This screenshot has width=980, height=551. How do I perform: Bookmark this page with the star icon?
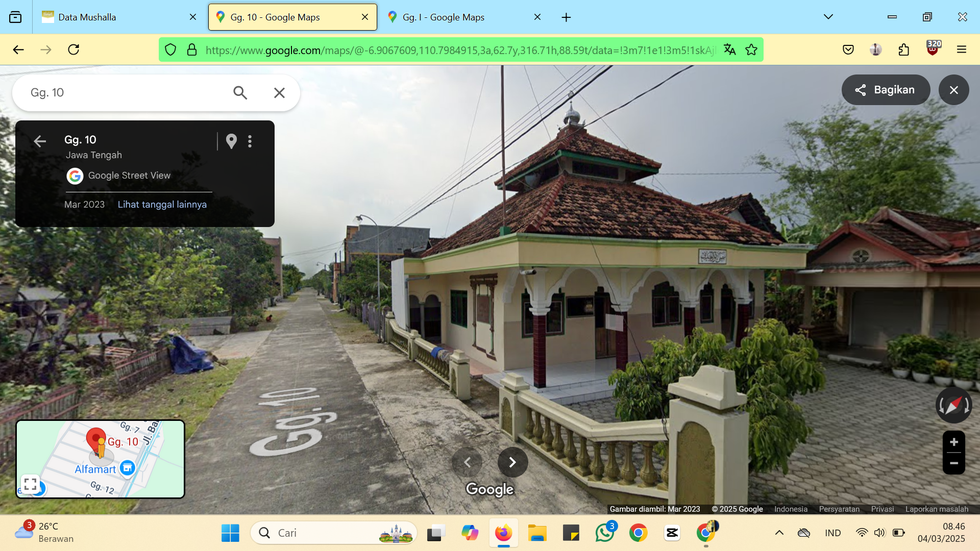[x=751, y=49]
